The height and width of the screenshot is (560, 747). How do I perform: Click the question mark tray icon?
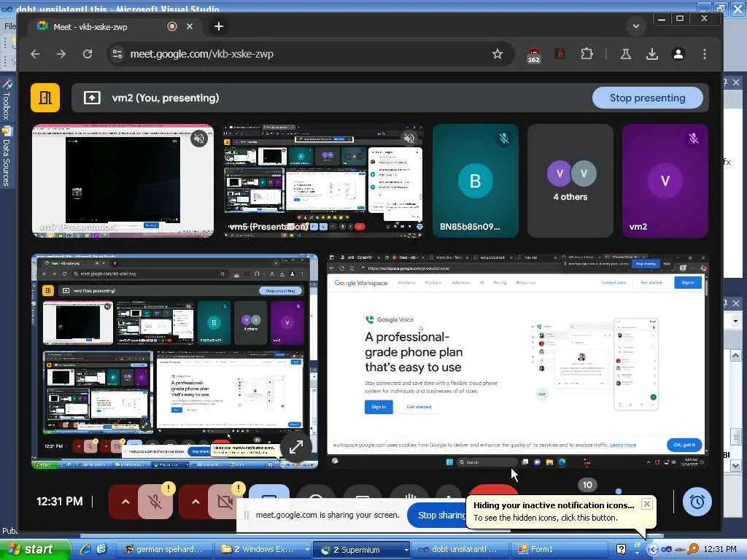621,549
